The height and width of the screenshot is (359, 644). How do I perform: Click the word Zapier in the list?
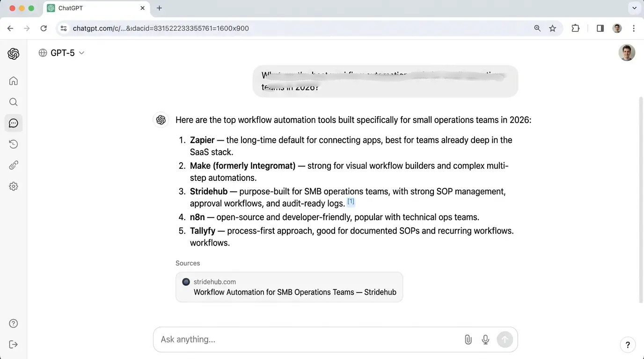coord(202,140)
